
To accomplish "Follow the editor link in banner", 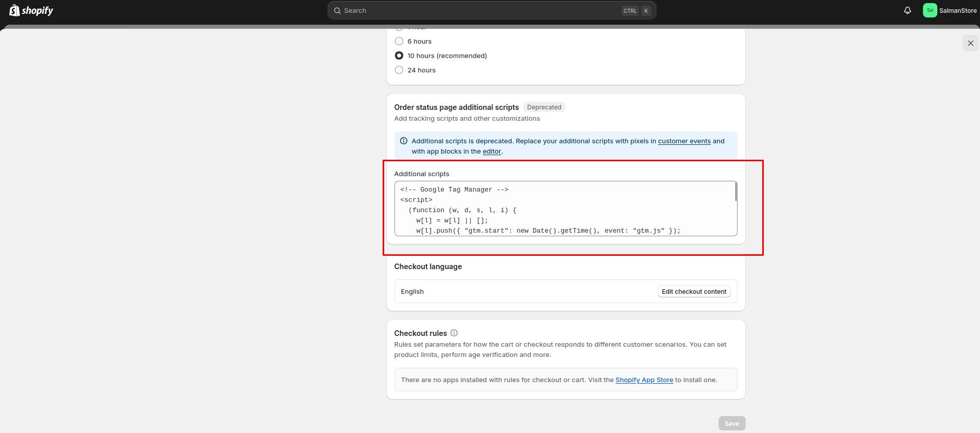I will tap(492, 152).
